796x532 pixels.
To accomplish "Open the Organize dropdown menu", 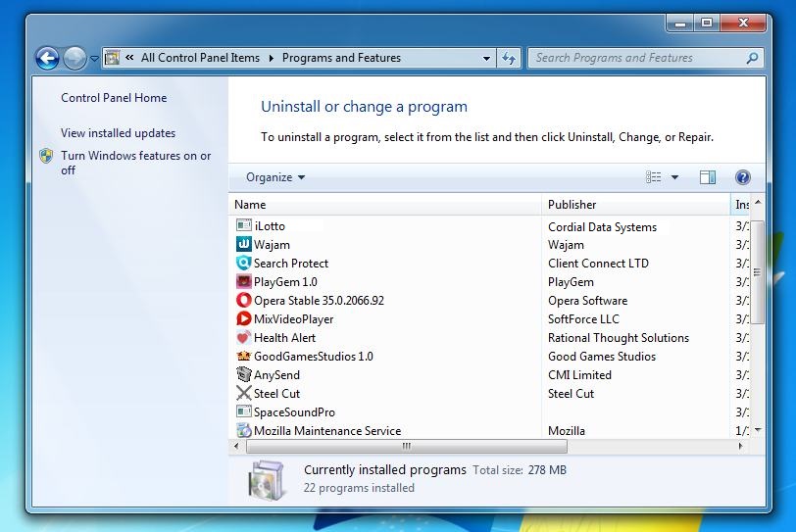I will [275, 177].
